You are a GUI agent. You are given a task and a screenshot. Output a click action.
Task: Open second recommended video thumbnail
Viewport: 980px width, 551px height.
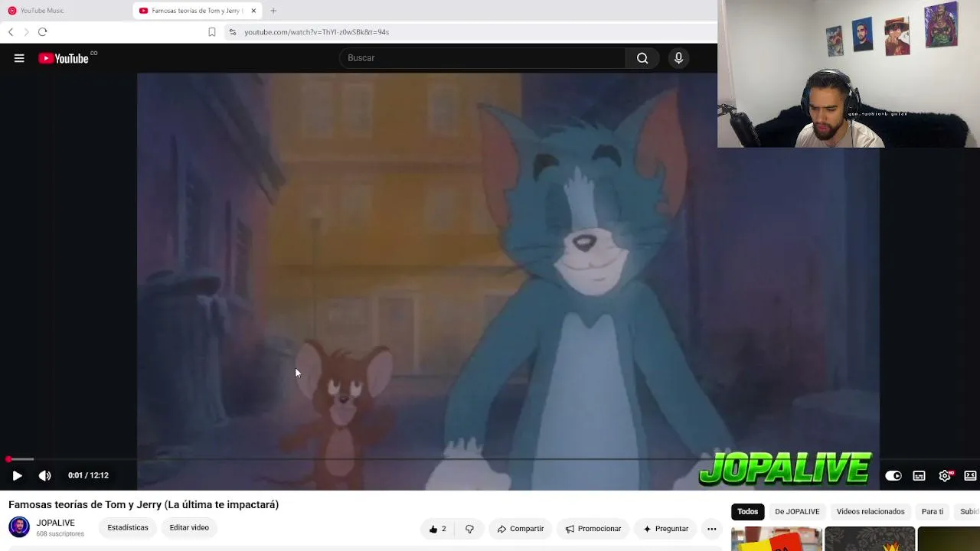pyautogui.click(x=870, y=539)
